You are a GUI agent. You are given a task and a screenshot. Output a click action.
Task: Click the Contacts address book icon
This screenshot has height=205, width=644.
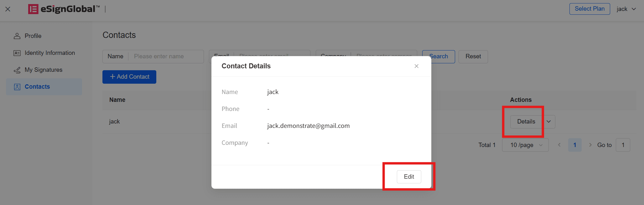click(17, 87)
